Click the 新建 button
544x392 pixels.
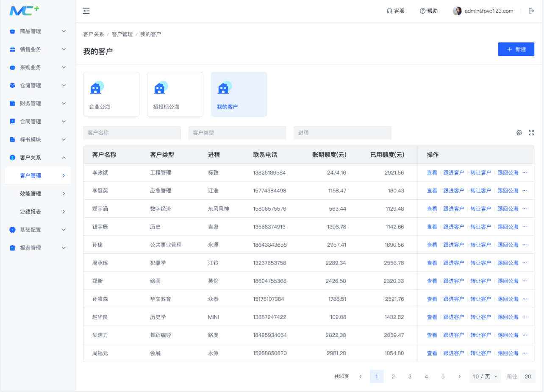[x=516, y=49]
